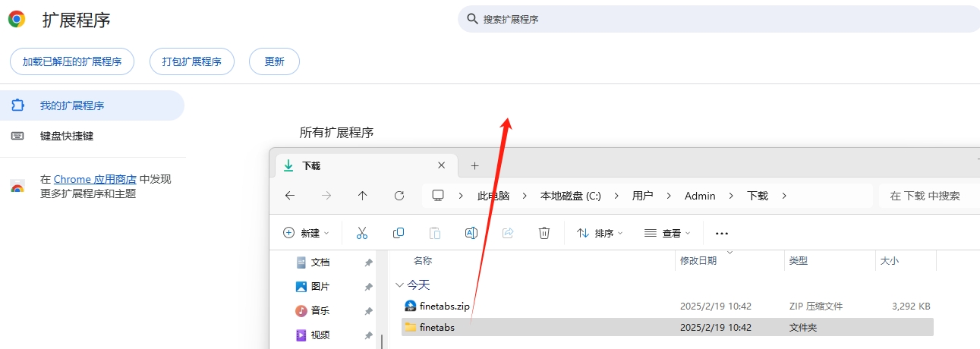Click the rename icon in Explorer toolbar

tap(471, 233)
